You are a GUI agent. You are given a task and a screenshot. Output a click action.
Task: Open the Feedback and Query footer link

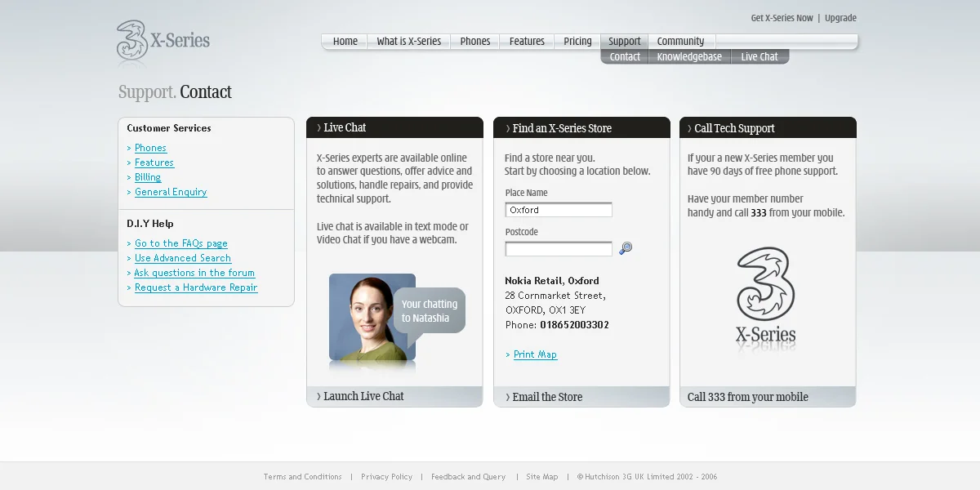pos(469,477)
